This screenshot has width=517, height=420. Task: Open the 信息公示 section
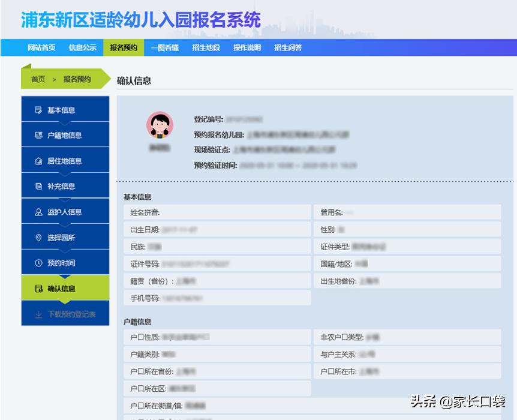pos(82,47)
